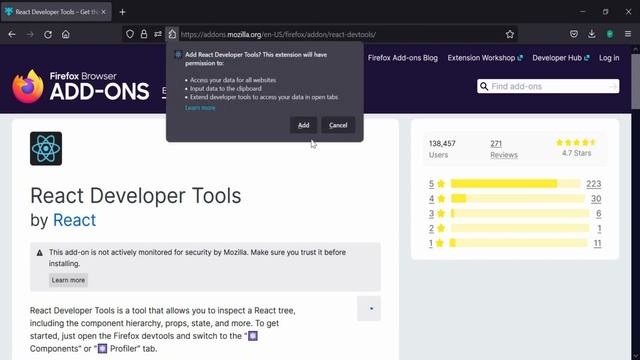This screenshot has height=360, width=640.
Task: Focus the Find add-ons search field
Action: (x=549, y=87)
